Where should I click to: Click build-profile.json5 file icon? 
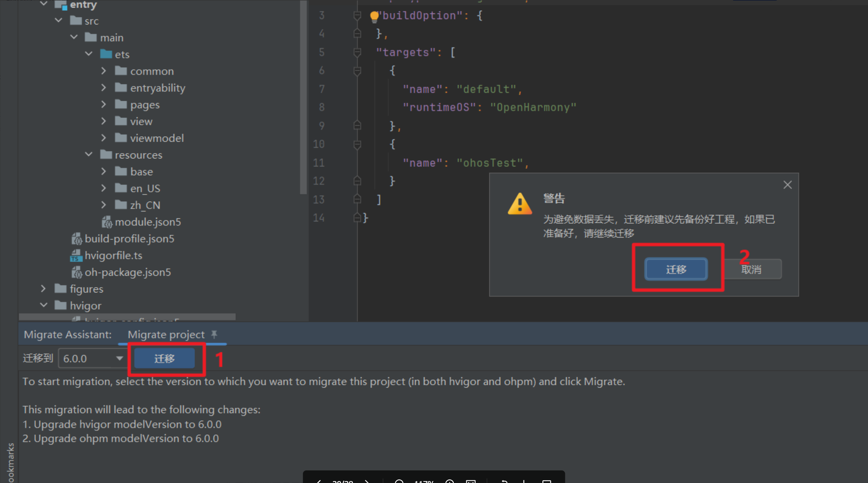click(76, 239)
